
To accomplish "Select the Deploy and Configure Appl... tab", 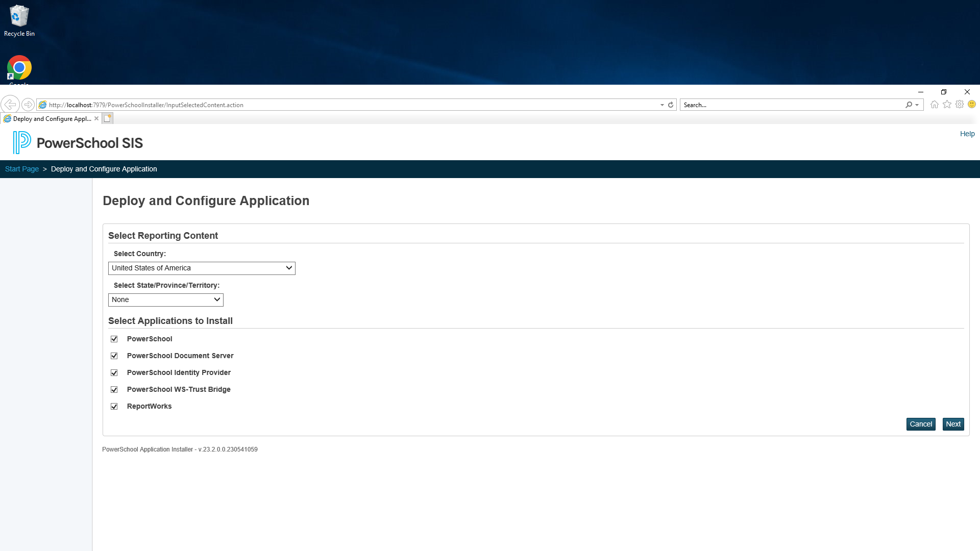I will 51,118.
